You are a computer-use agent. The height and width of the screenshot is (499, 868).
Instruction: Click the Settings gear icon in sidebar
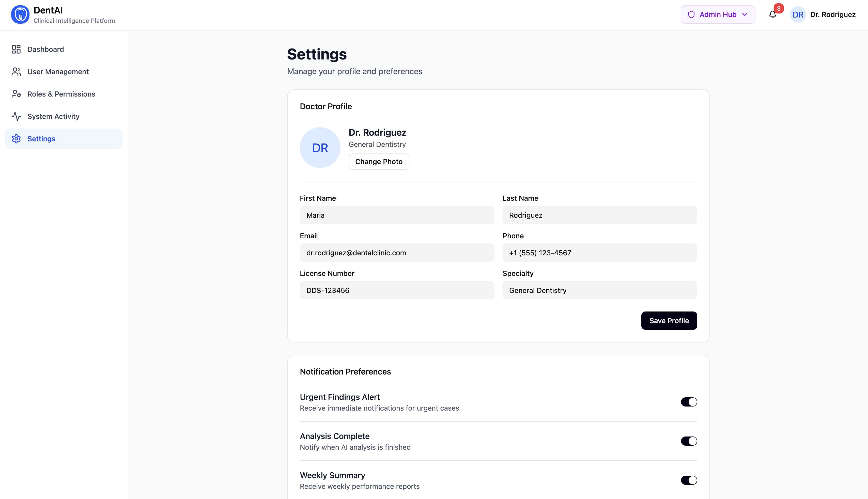(16, 139)
